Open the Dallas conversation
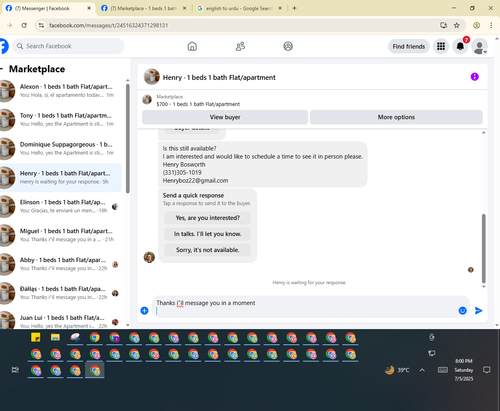 (61, 293)
